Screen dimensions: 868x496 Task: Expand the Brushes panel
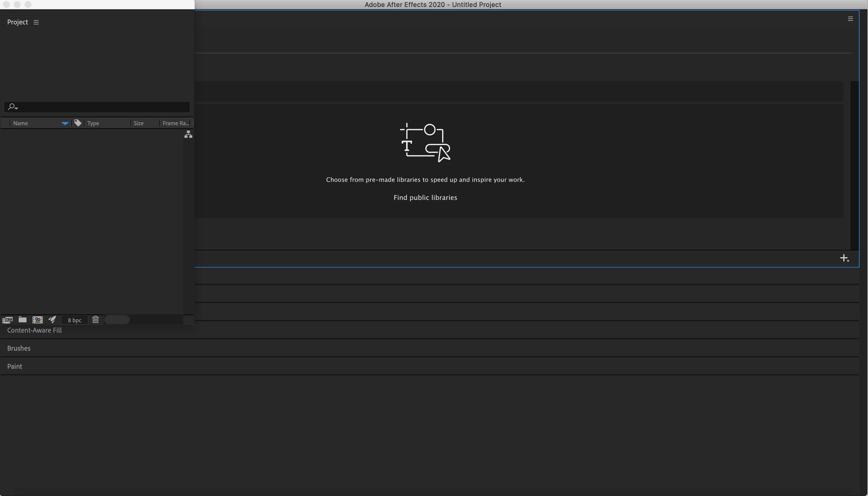(x=19, y=348)
